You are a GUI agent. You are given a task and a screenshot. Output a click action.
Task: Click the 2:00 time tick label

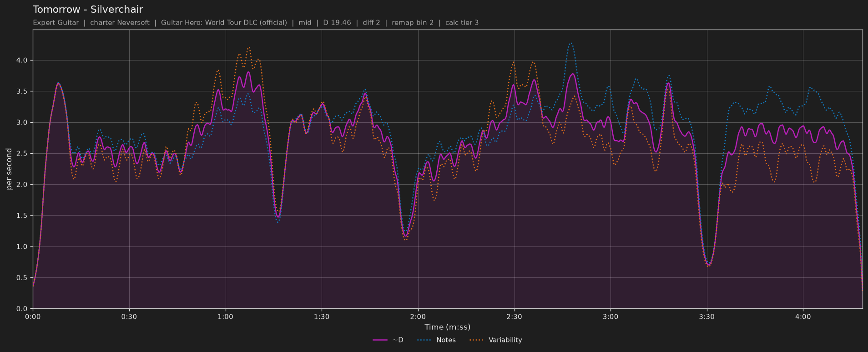pyautogui.click(x=418, y=317)
